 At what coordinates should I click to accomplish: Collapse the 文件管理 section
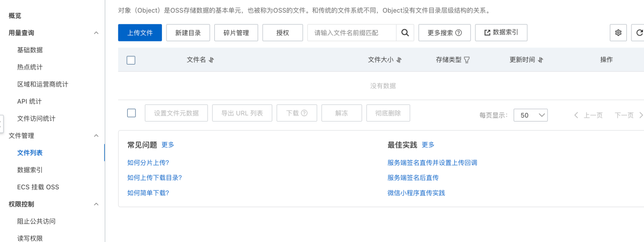point(96,136)
